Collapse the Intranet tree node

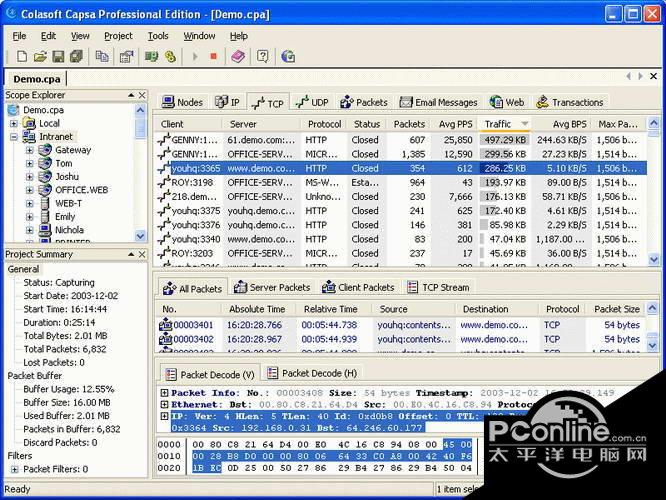click(x=14, y=137)
